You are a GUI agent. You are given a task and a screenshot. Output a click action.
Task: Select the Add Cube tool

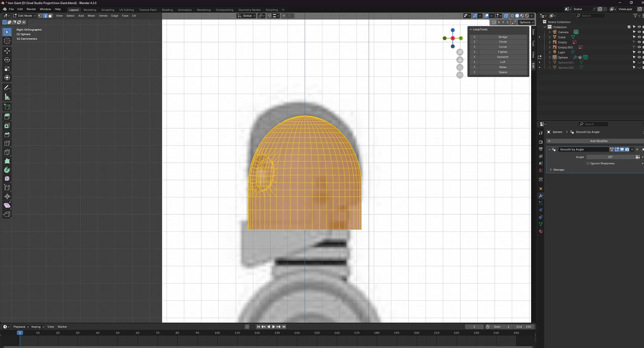point(7,107)
